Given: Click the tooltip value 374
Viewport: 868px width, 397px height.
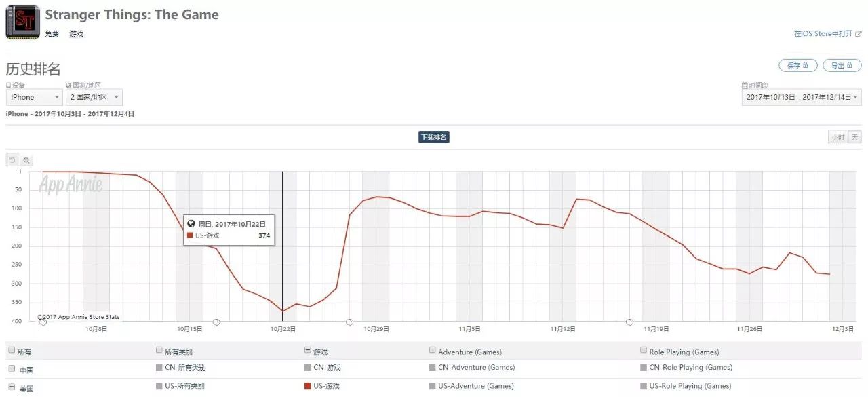Looking at the screenshot, I should [x=264, y=235].
